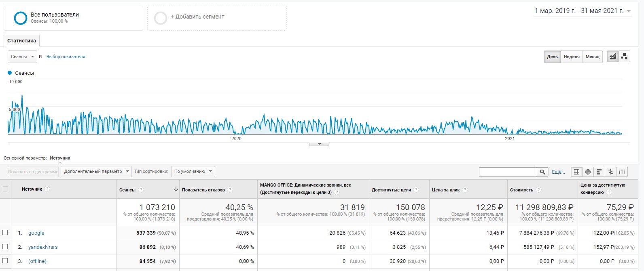This screenshot has width=644, height=271.
Task: Click the table search magnifier button
Action: point(542,172)
